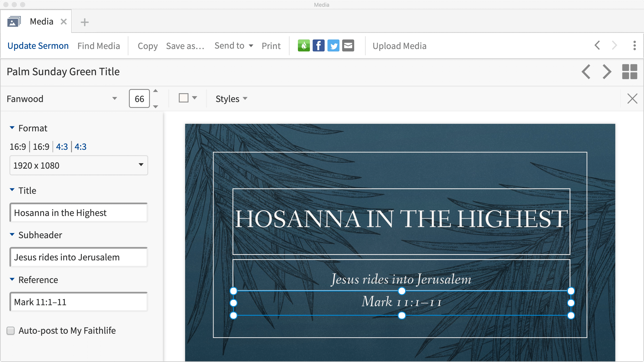Decrease font size with down arrow
644x362 pixels.
[156, 107]
